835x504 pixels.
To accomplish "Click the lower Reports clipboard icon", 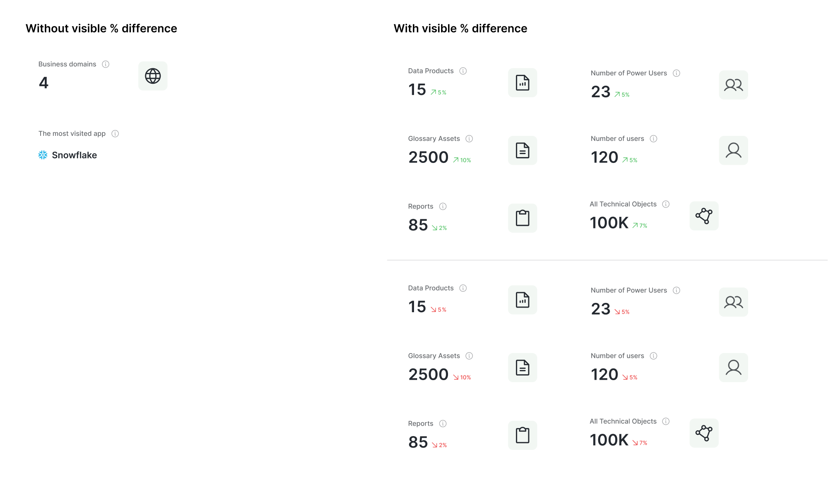I will (522, 435).
